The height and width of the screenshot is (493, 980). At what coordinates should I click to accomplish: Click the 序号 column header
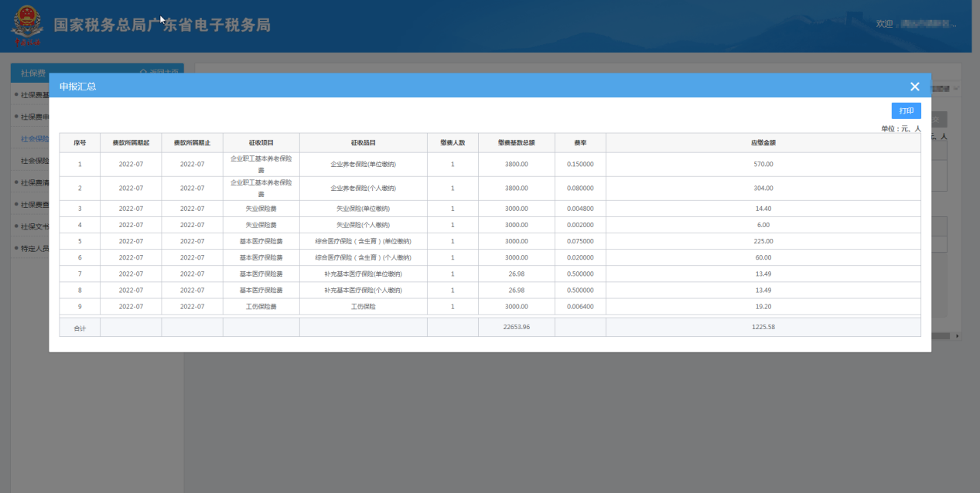point(80,143)
